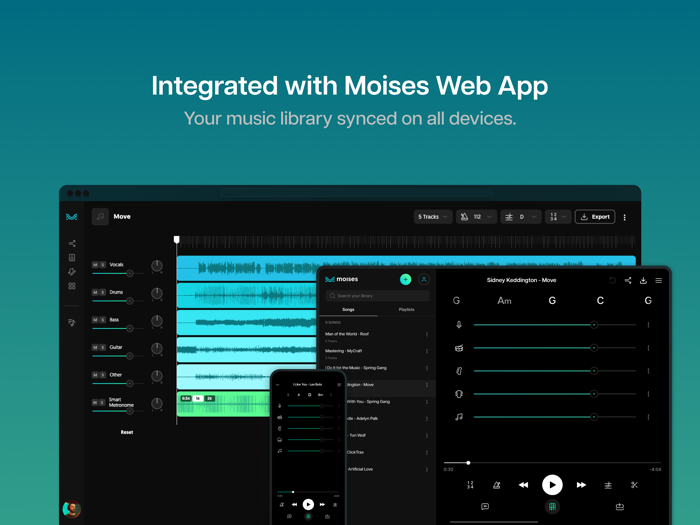Mute the Vocals track
Image resolution: width=700 pixels, height=525 pixels.
pos(95,265)
